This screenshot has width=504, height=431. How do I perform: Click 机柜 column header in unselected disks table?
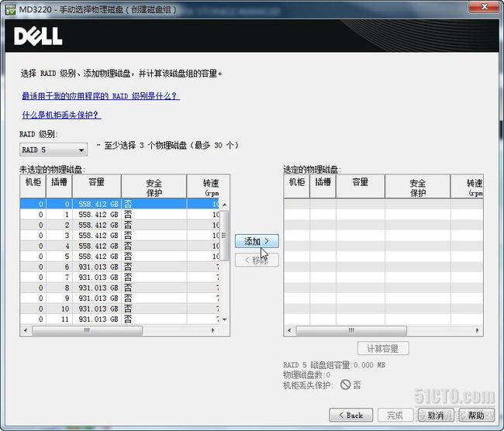[x=33, y=186]
